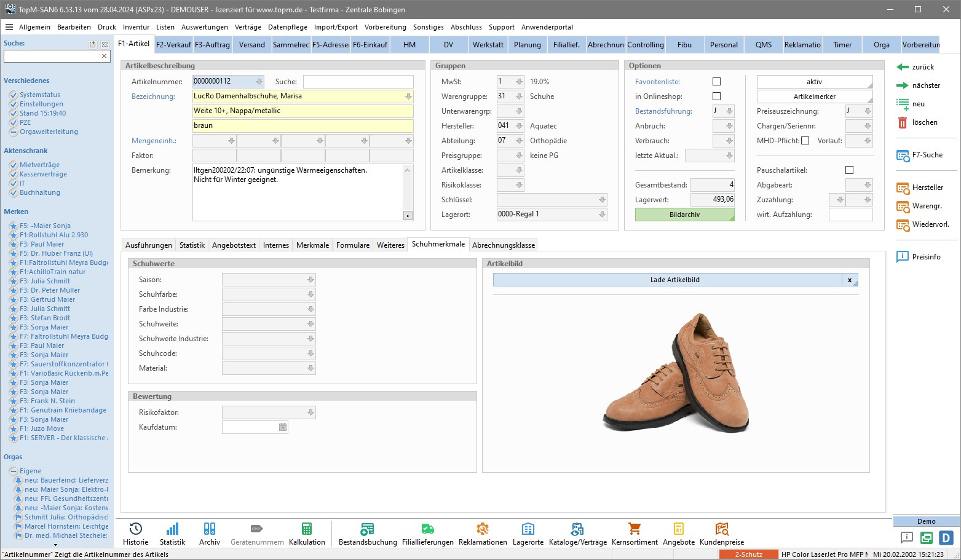This screenshot has height=560, width=961.
Task: Open Bestandsbuchung icon
Action: [x=367, y=529]
